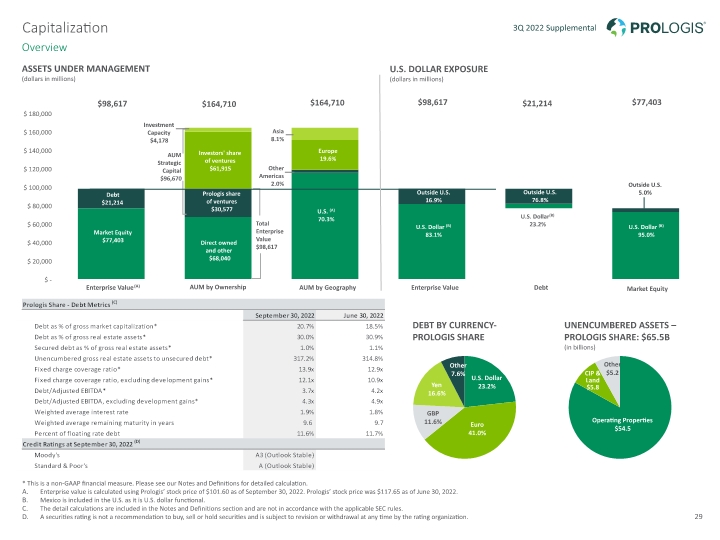
Task: Click Investors' share of ventures $61,915 segment
Action: pyautogui.click(x=218, y=161)
